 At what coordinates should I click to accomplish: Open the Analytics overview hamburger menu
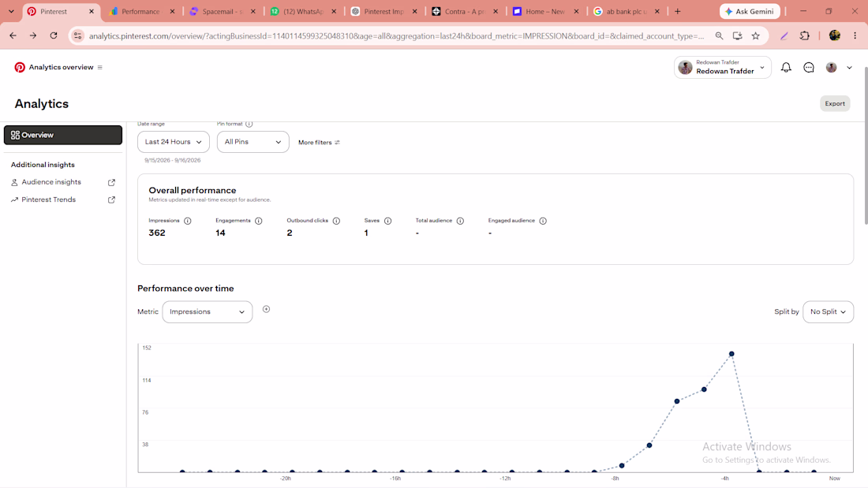point(100,68)
